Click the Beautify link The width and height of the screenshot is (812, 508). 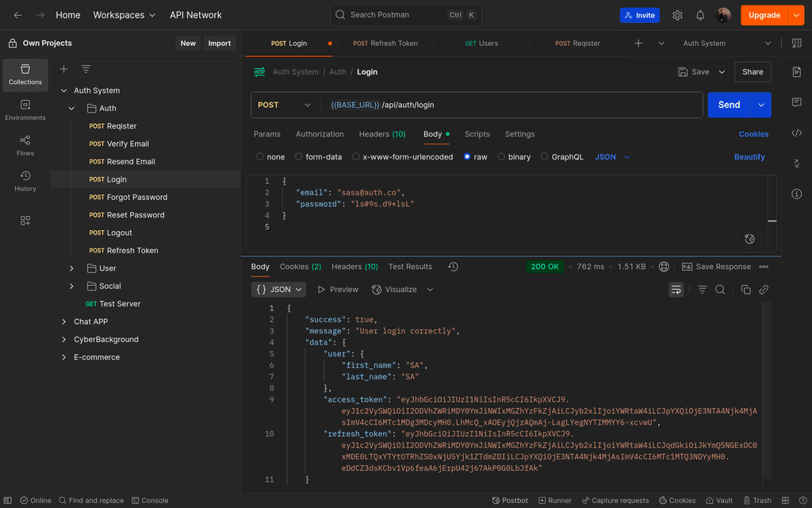pyautogui.click(x=749, y=156)
